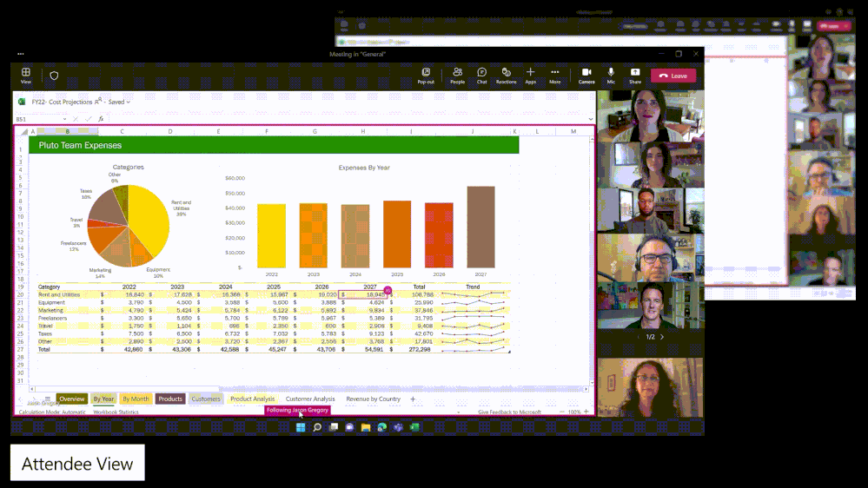Open More meeting actions

coord(554,76)
